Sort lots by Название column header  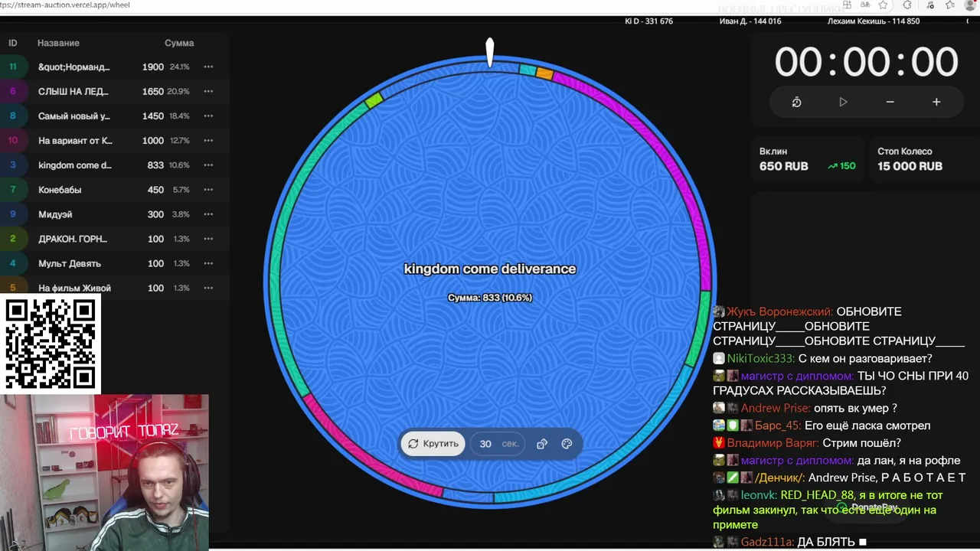[58, 43]
